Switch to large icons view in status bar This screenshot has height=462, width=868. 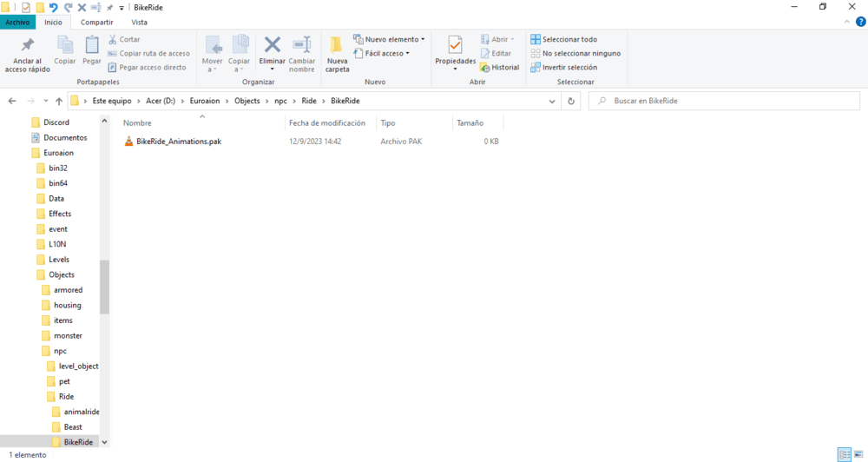tap(858, 454)
